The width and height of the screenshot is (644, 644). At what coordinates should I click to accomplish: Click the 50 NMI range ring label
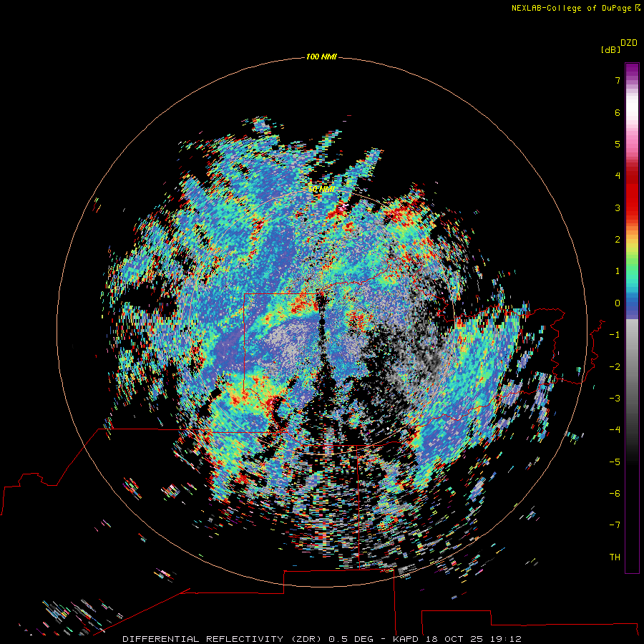tap(321, 189)
